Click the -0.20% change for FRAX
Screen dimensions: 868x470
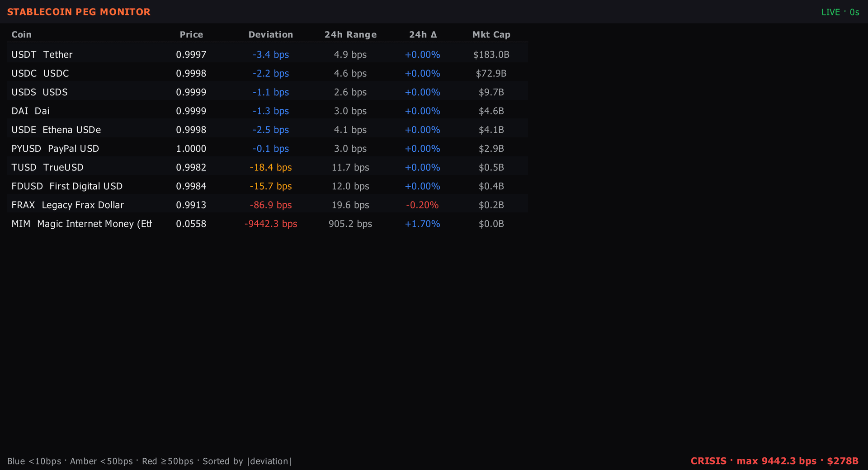click(x=423, y=205)
